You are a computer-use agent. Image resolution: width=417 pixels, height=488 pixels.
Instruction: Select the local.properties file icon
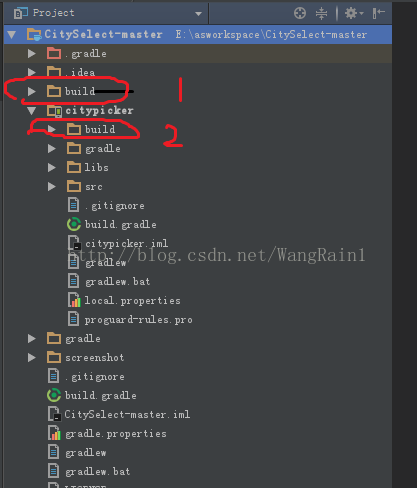point(74,300)
